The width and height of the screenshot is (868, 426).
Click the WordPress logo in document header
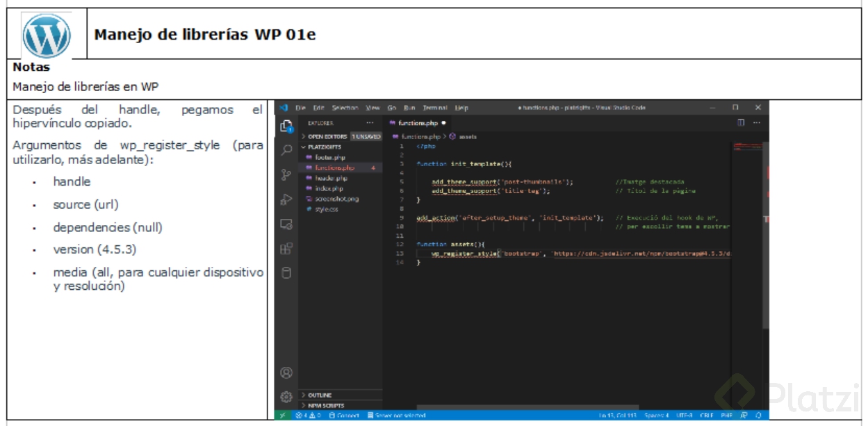tap(47, 34)
